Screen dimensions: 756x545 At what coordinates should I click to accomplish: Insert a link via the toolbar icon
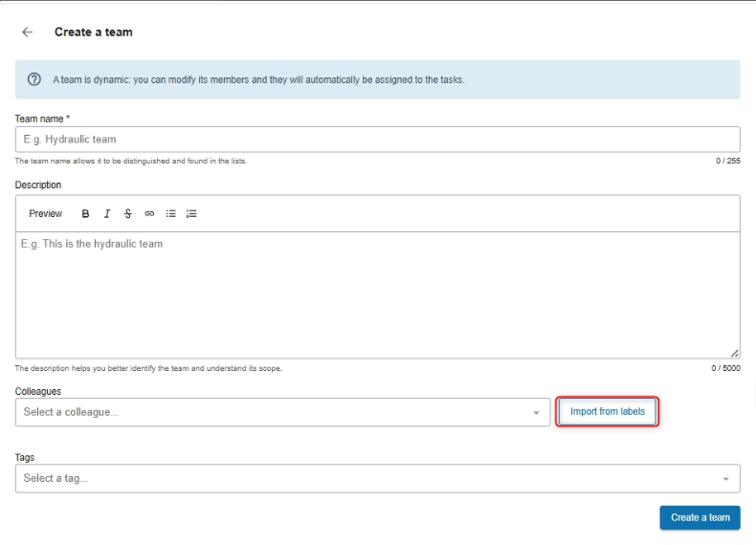(149, 213)
